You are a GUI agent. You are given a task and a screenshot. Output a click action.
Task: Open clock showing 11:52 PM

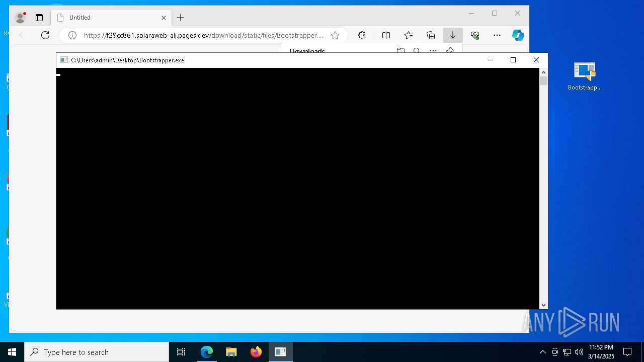tap(601, 352)
